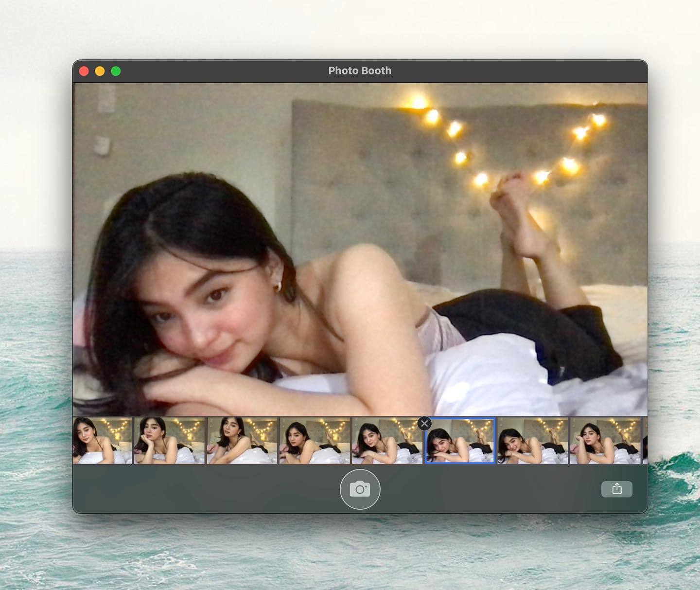Select the highlighted blue-bordered thumbnail

[460, 441]
